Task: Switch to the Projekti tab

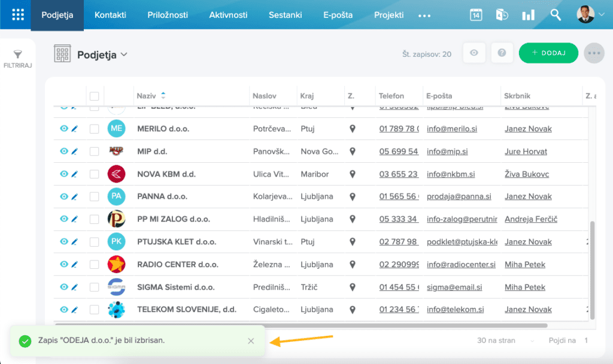Action: point(389,15)
